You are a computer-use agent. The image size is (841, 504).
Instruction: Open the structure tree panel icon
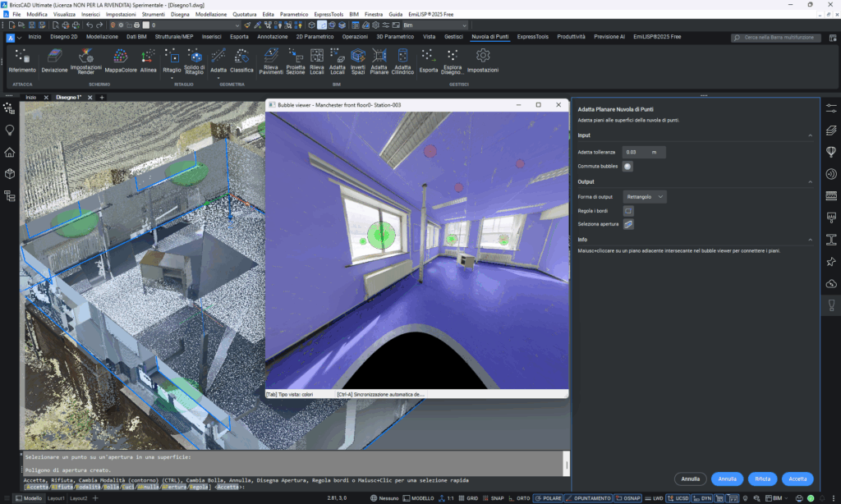pyautogui.click(x=10, y=195)
